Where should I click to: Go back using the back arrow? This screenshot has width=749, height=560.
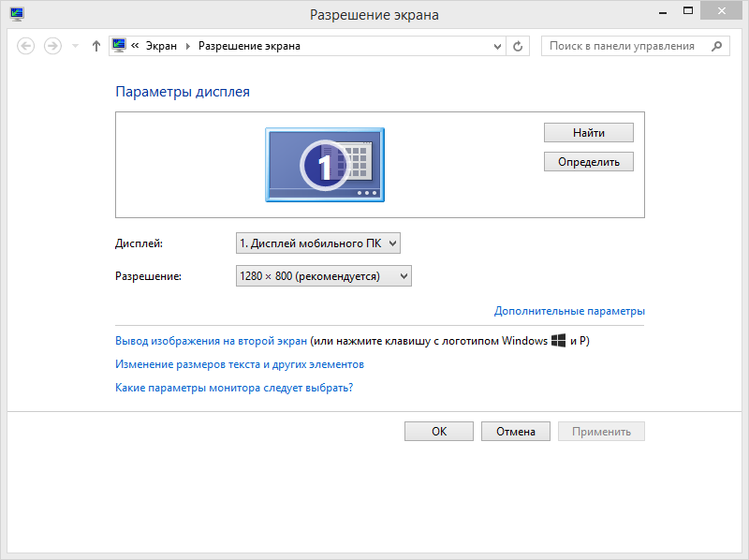pyautogui.click(x=26, y=46)
